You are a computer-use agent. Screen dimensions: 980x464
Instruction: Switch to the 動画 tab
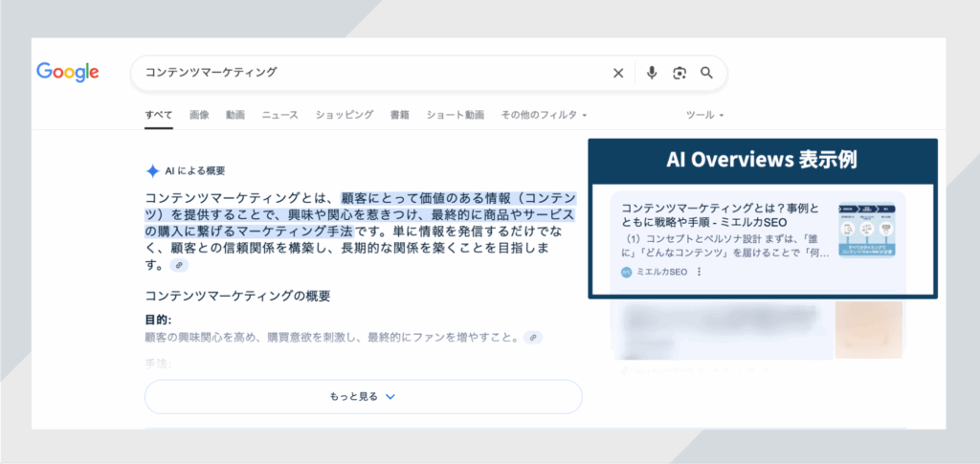point(235,115)
